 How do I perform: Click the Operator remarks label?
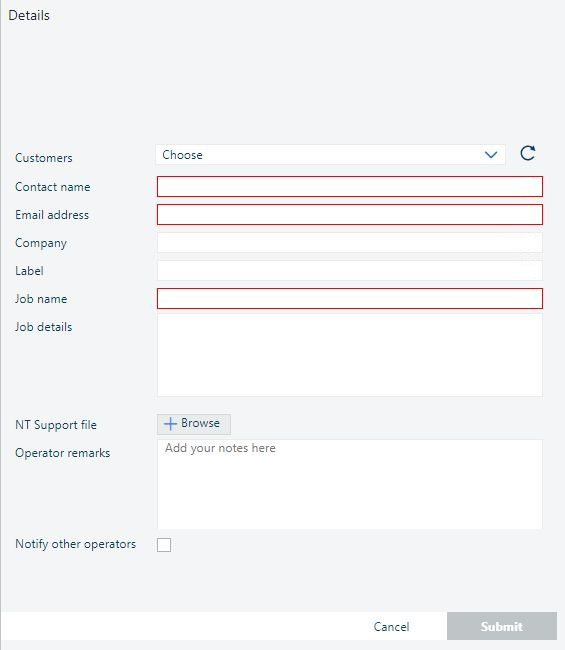[63, 453]
